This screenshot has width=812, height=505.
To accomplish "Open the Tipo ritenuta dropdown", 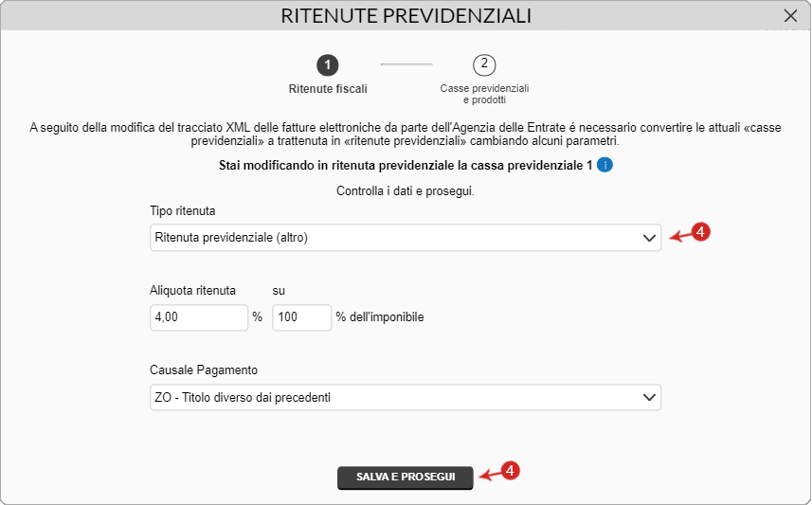I will (406, 238).
